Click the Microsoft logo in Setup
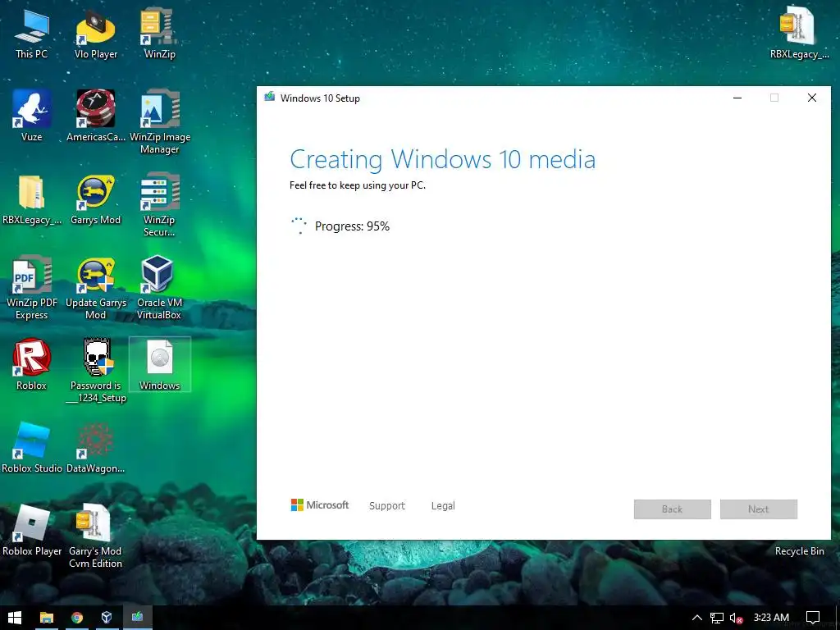Viewport: 840px width, 630px height. click(x=319, y=505)
